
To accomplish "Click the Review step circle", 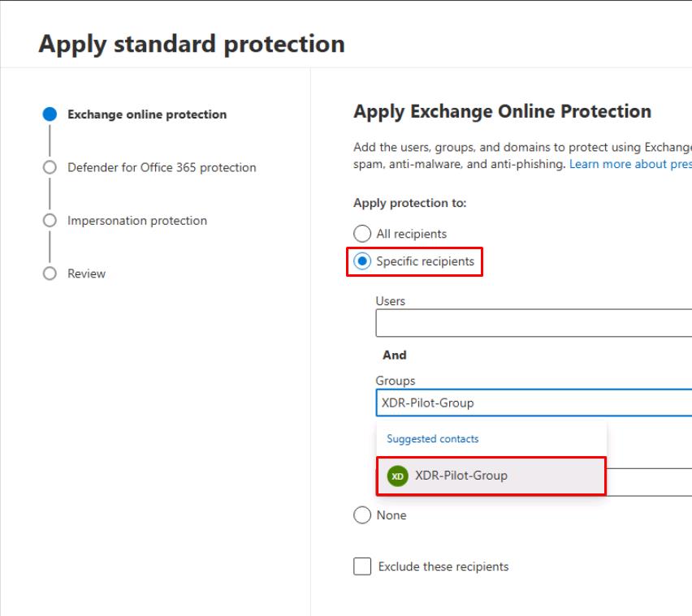I will pos(50,274).
